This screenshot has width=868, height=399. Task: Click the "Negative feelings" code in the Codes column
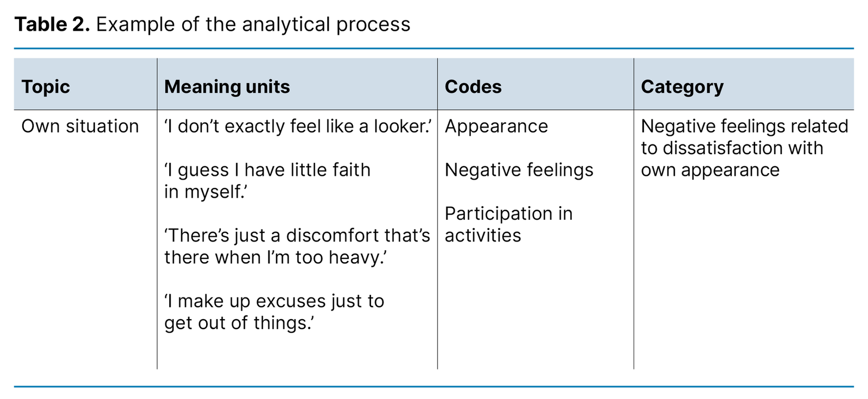click(519, 170)
